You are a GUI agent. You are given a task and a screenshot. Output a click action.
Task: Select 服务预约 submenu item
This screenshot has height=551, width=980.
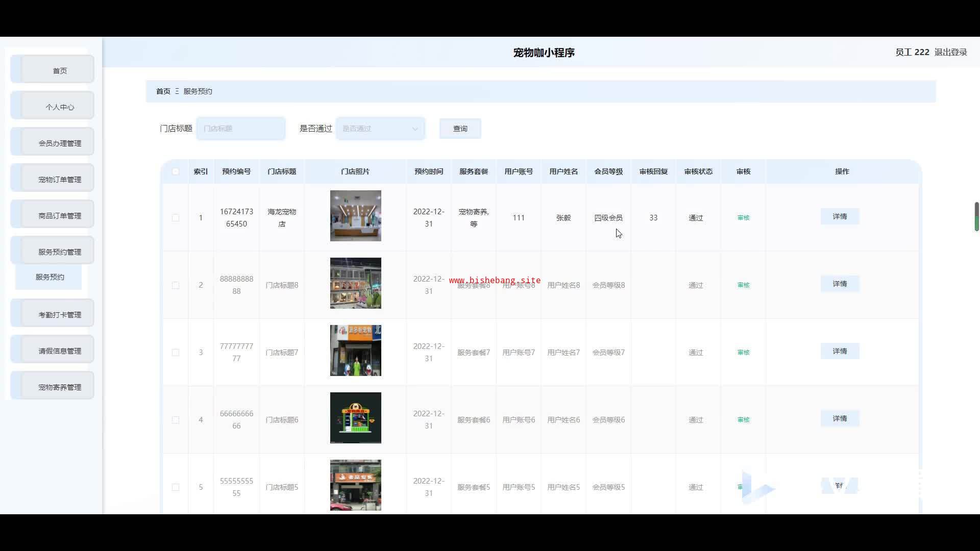click(50, 277)
